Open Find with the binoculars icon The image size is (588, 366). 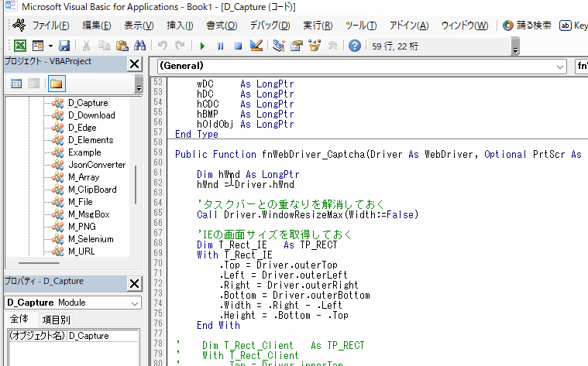point(140,46)
